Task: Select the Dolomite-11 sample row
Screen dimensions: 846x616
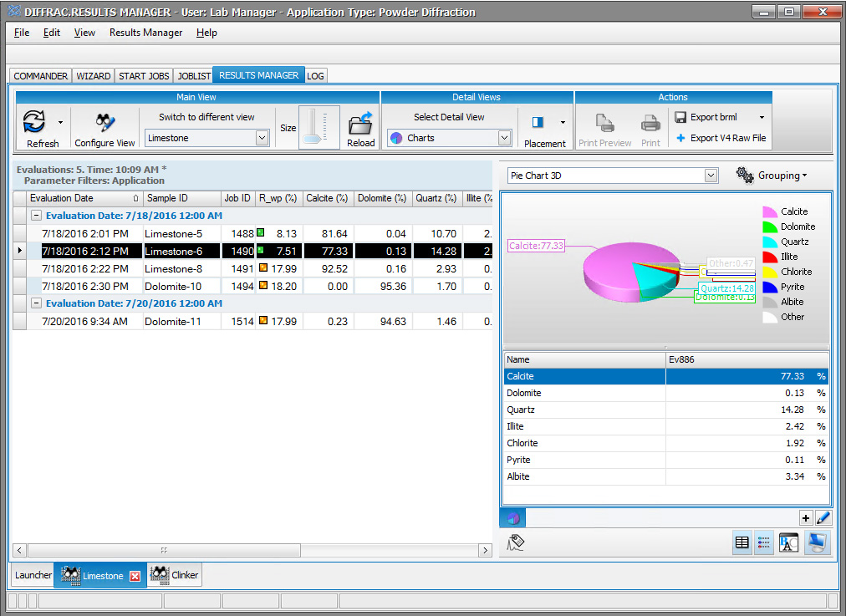Action: pos(172,322)
